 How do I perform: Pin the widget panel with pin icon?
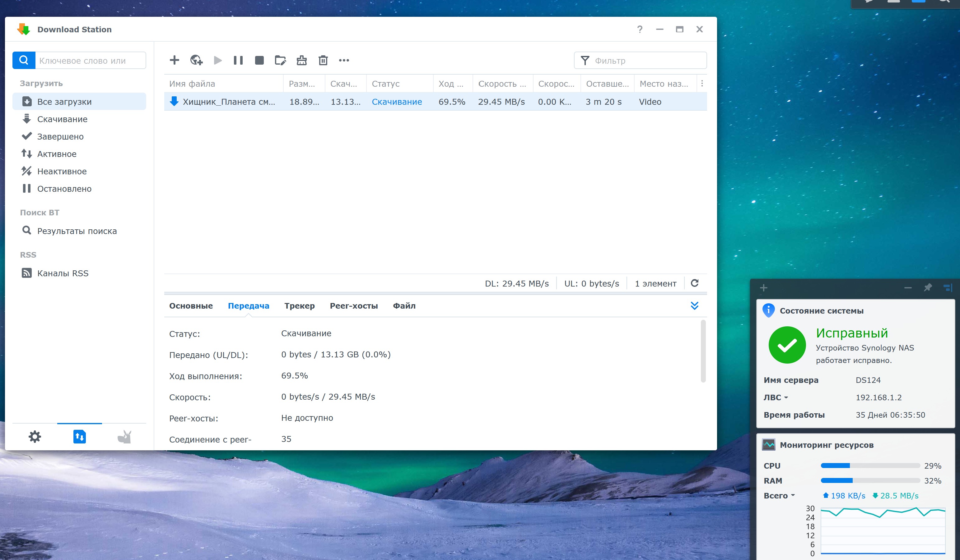(928, 288)
